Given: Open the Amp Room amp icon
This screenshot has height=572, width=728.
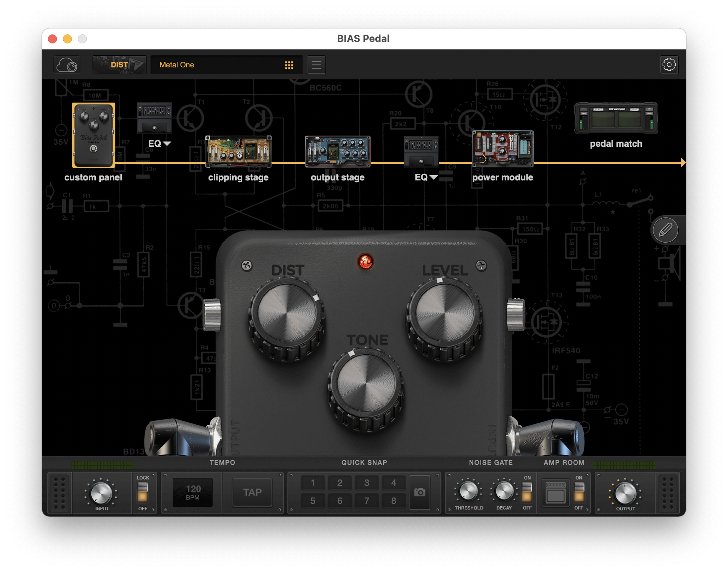Looking at the screenshot, I should click(x=555, y=493).
